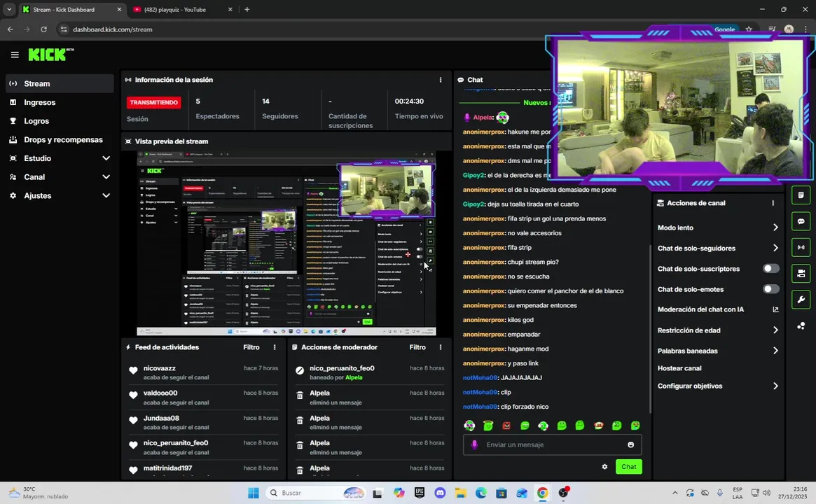Image resolution: width=816 pixels, height=504 pixels.
Task: Open the three-dot menu of Acciones de moderador
Action: point(441,347)
